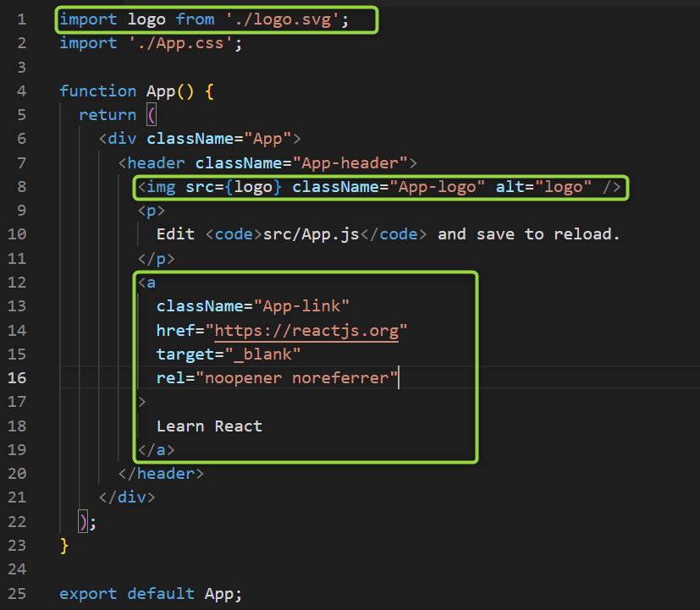
Task: Click the img tag name on line 8
Action: pyautogui.click(x=161, y=186)
